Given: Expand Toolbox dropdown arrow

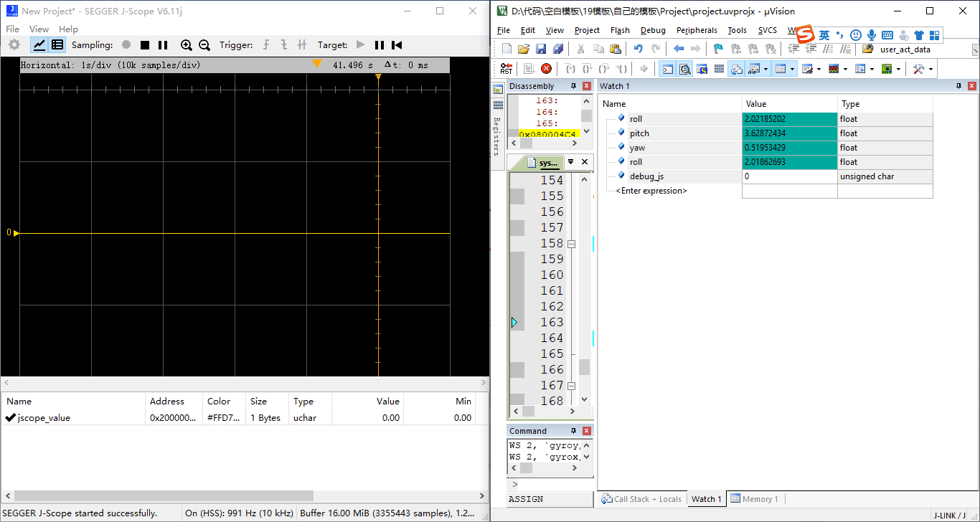Looking at the screenshot, I should point(931,69).
